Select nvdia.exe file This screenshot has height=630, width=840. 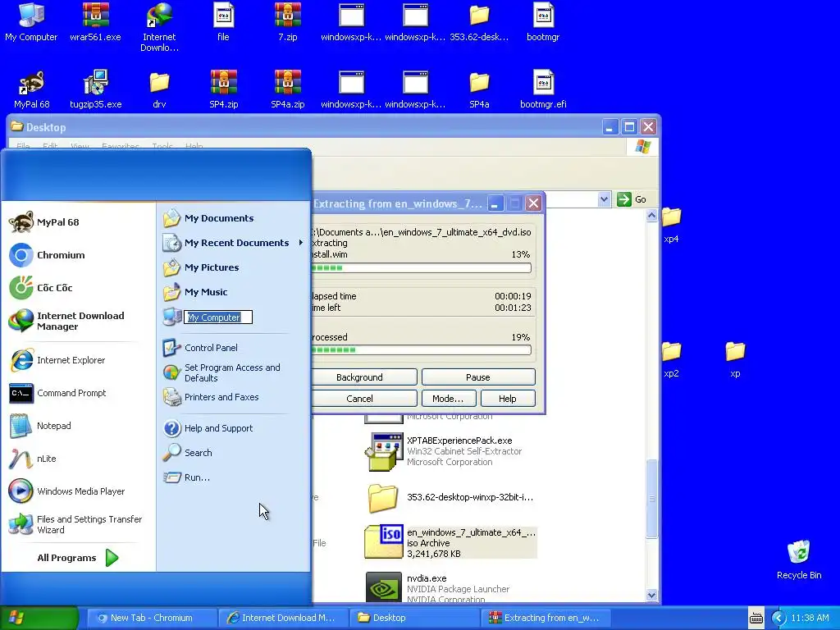(x=438, y=587)
